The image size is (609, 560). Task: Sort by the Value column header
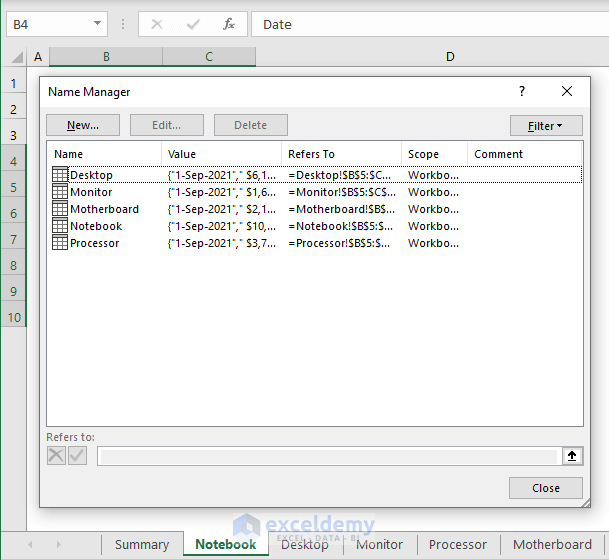(221, 154)
